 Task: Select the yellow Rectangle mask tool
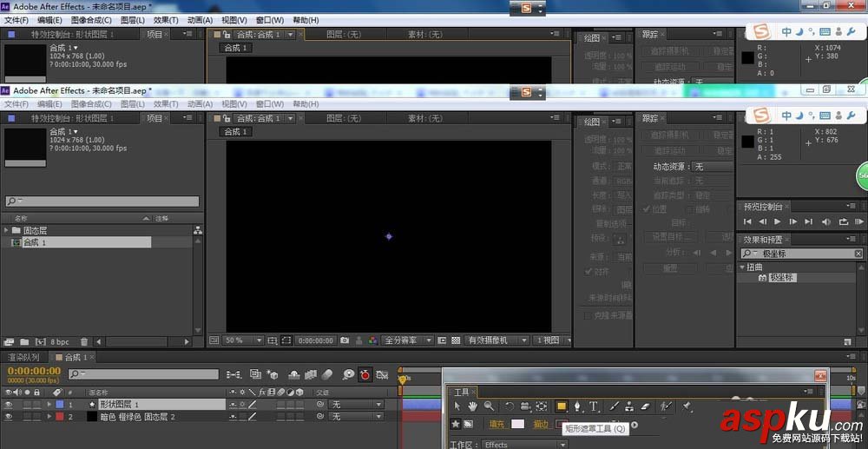(x=562, y=406)
